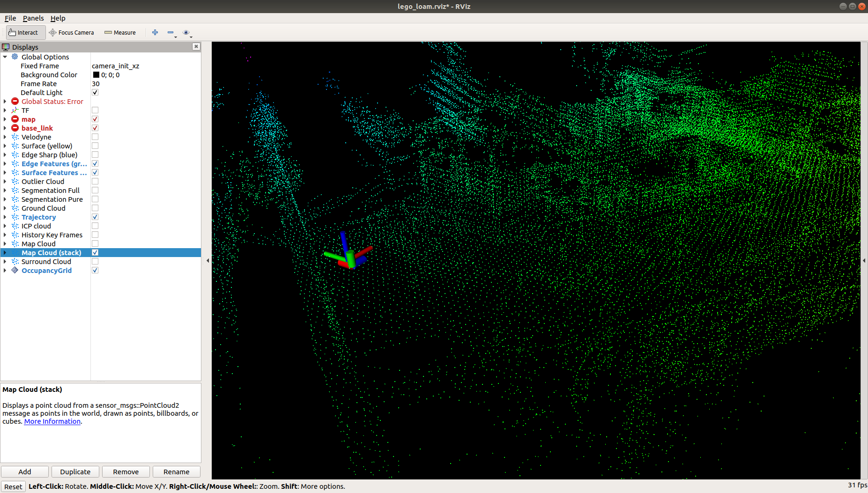Click the Surface (yellow) cloud icon
Screen dimensions: 868x493
(x=15, y=146)
